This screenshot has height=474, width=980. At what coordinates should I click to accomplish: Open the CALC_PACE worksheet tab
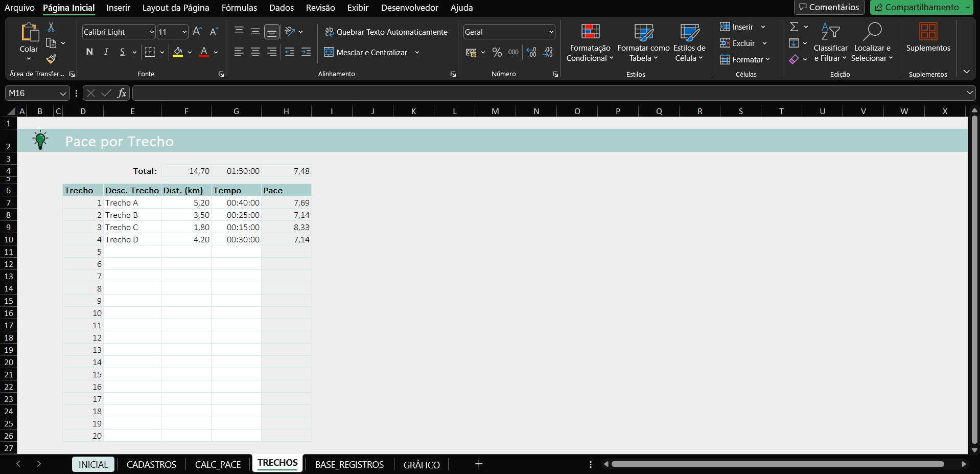pos(218,464)
